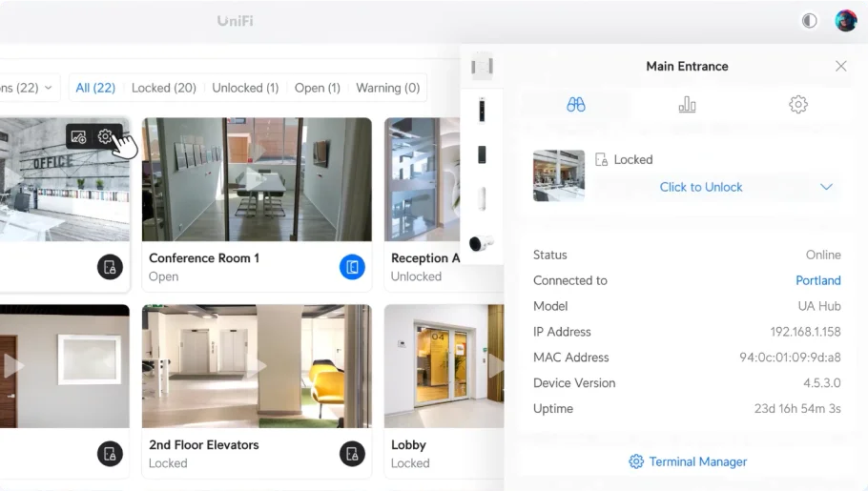The height and width of the screenshot is (491, 868).
Task: Select the Uptime value 23d 16h 54m 3s
Action: (797, 408)
